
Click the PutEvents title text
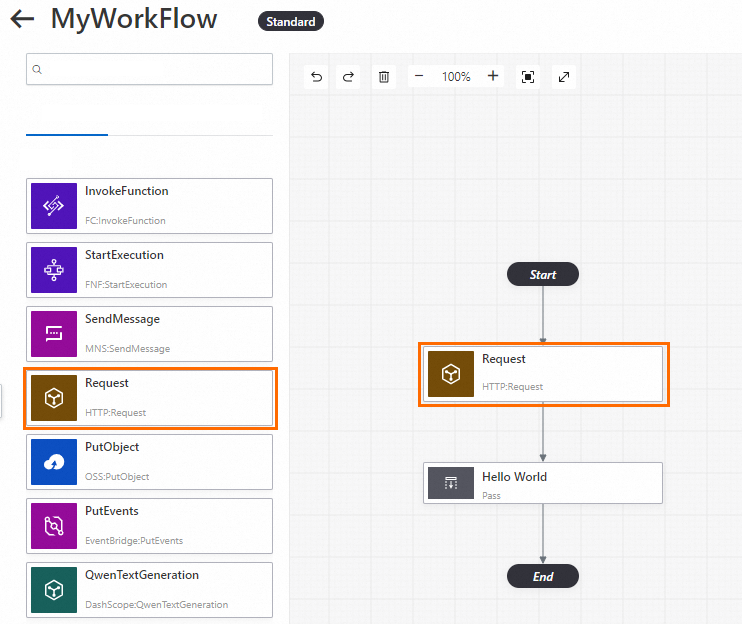112,511
